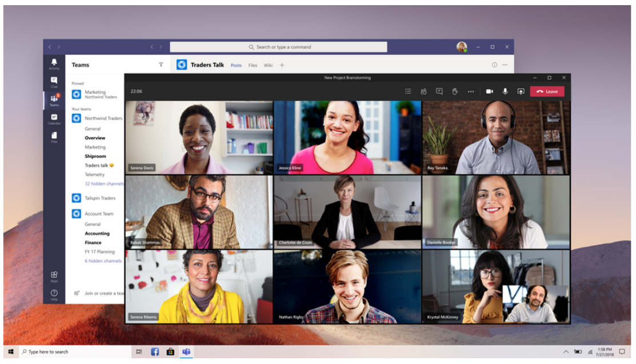Open Task View on the taskbar
636x364 pixels.
139,351
